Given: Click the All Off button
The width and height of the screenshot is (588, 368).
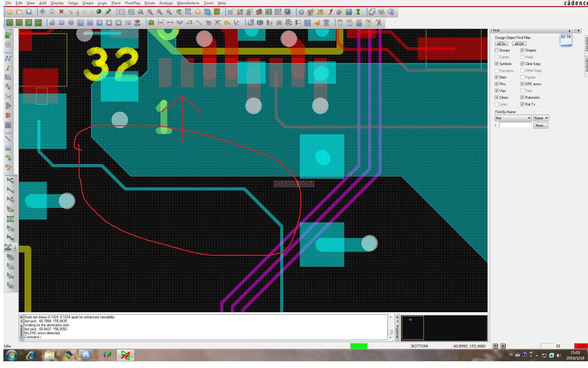Looking at the screenshot, I should (x=519, y=44).
